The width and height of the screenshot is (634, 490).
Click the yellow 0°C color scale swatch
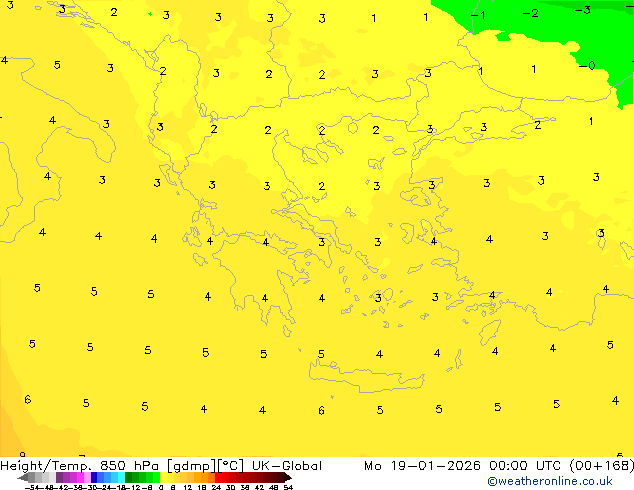click(x=163, y=477)
